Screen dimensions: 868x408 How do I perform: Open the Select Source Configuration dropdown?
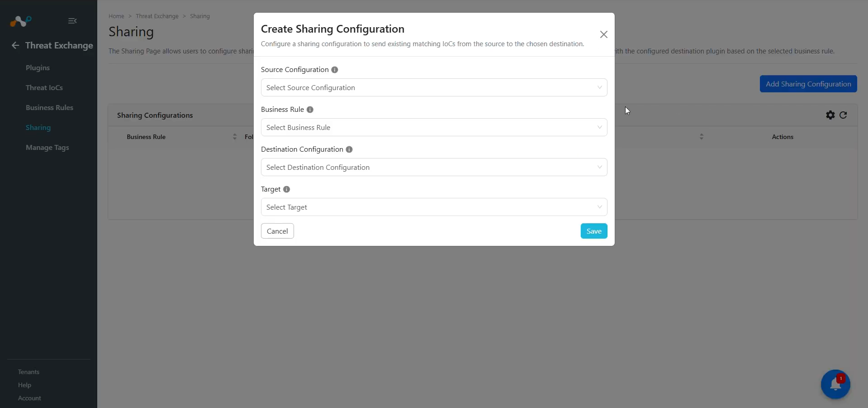click(x=434, y=87)
